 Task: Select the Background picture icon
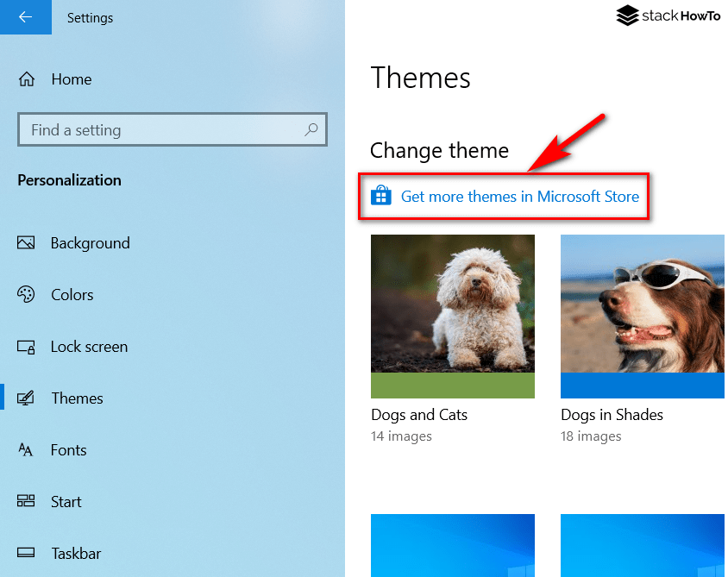[28, 242]
